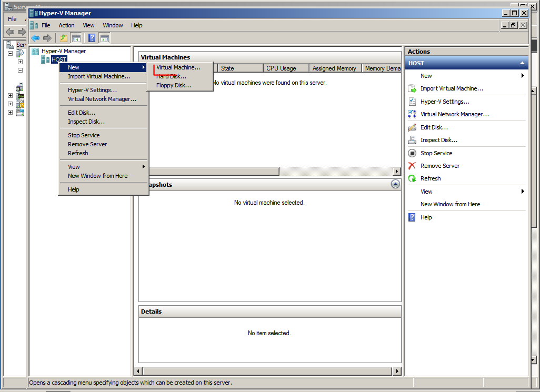This screenshot has width=540, height=392.
Task: Click Stop Service link in Actions pane
Action: 436,153
